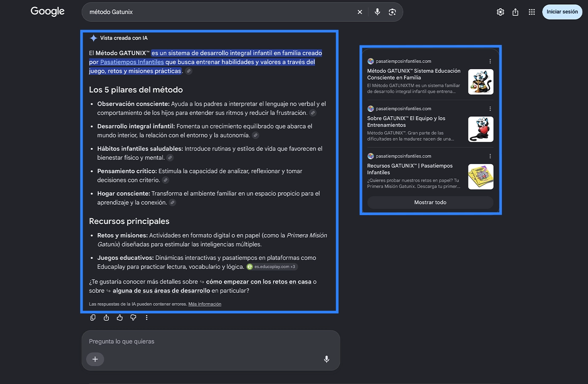
Task: Open the es.educaplay.com +3 source chip
Action: 272,267
